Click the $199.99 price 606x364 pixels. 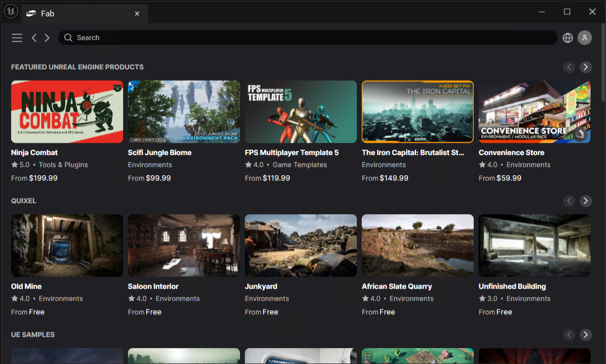(x=43, y=178)
